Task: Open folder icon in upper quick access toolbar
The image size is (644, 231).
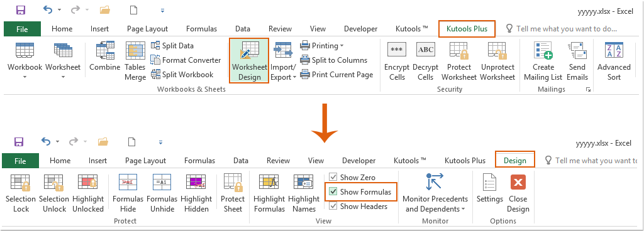Action: [105, 10]
